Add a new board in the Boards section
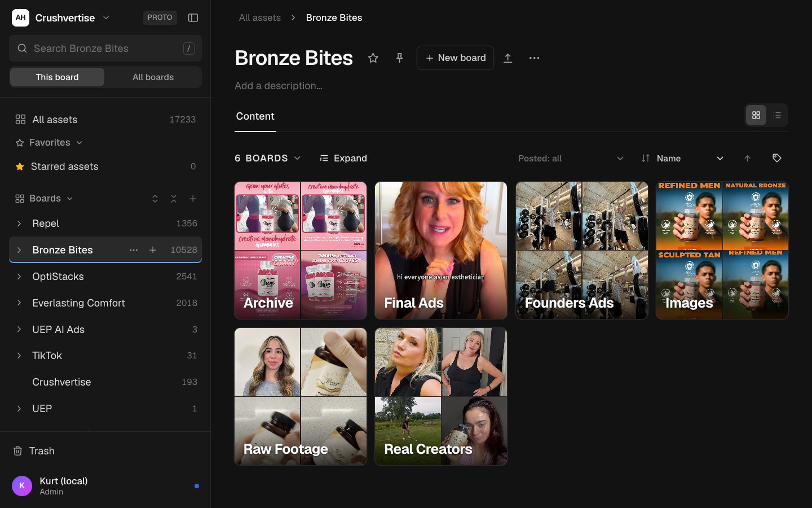 pyautogui.click(x=193, y=199)
